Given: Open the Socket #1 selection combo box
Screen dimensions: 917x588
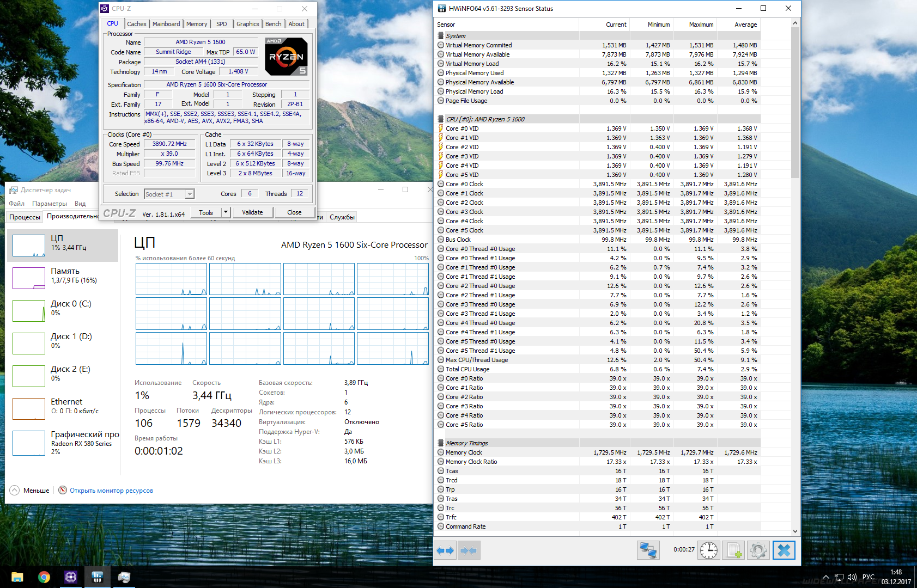Looking at the screenshot, I should pos(169,194).
